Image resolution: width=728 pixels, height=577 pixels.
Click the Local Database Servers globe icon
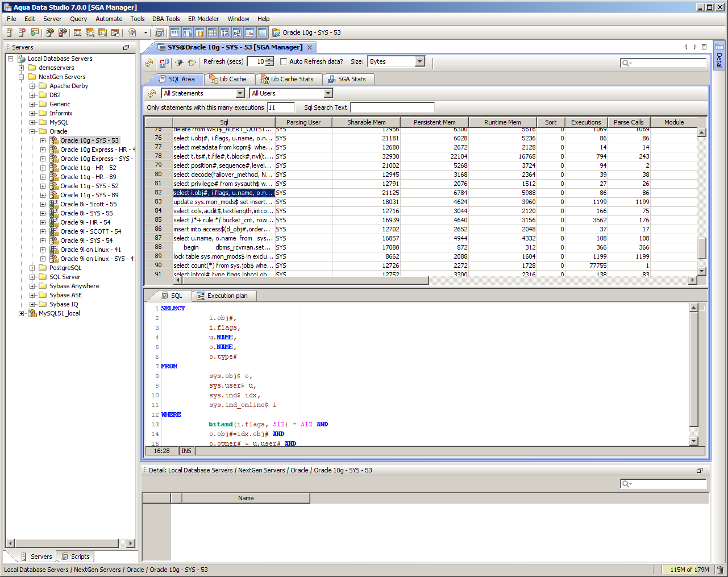pyautogui.click(x=22, y=59)
